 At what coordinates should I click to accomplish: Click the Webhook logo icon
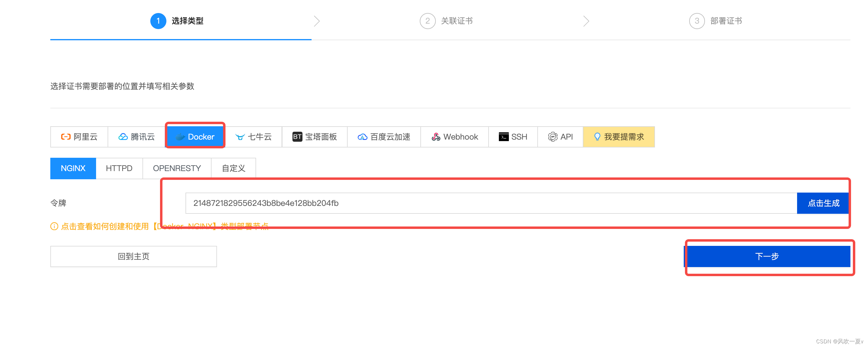click(436, 137)
